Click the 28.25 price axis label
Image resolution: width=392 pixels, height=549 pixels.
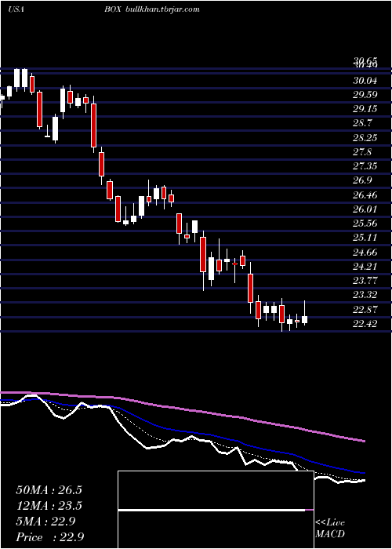365,138
